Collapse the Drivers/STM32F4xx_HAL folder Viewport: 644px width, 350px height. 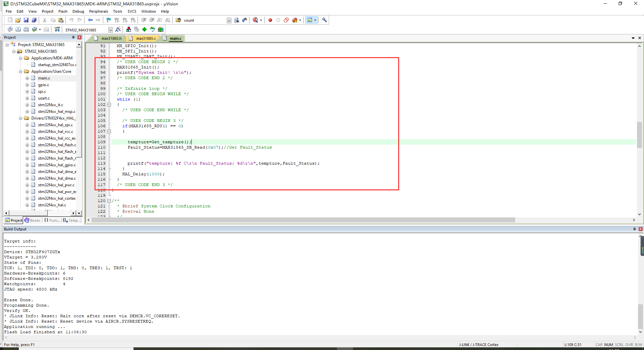[x=20, y=118]
